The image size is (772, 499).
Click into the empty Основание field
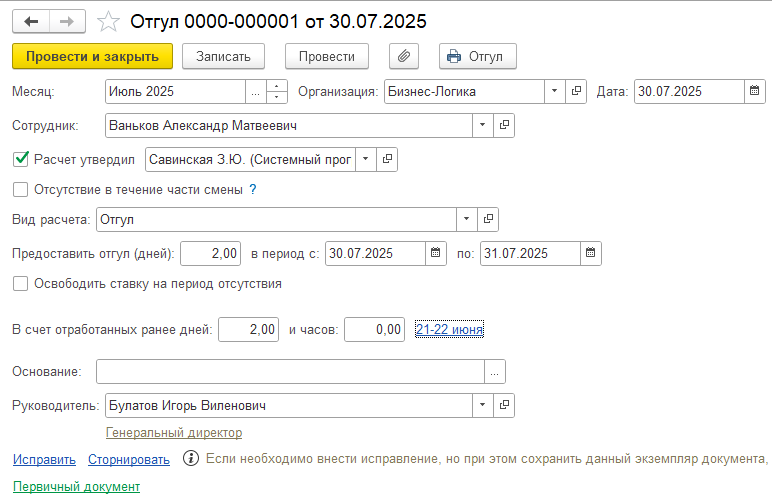click(290, 372)
